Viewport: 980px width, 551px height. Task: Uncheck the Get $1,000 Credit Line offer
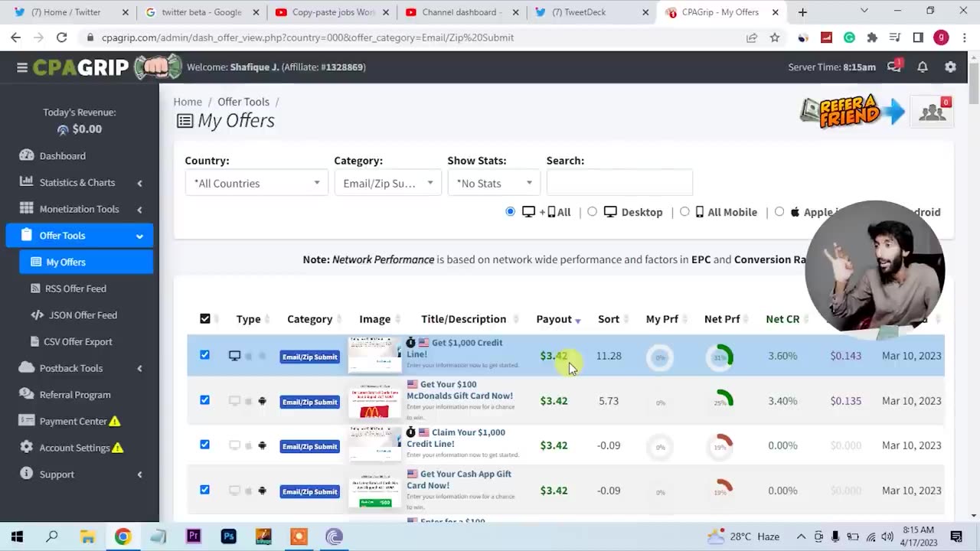coord(204,355)
